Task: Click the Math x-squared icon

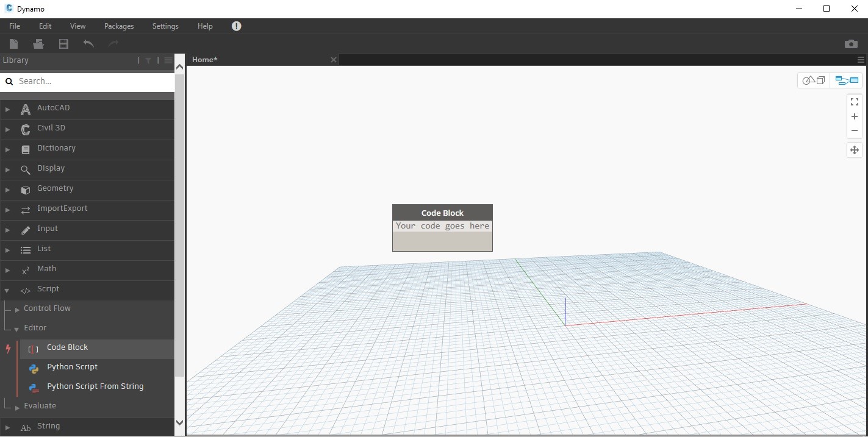Action: coord(26,271)
